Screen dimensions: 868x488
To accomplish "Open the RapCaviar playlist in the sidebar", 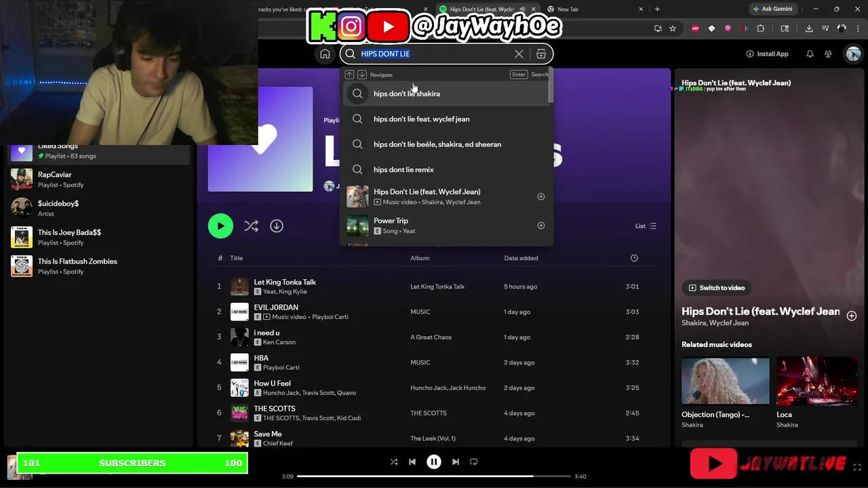I will tap(100, 180).
